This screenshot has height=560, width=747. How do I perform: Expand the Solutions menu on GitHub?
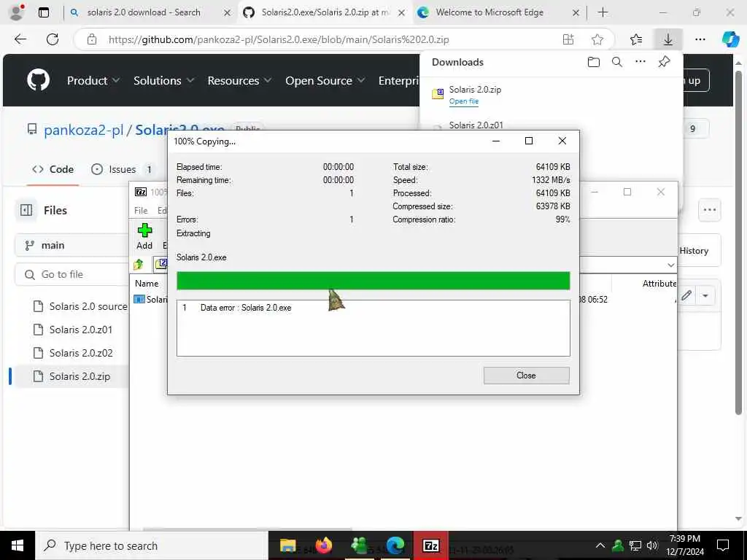coord(164,80)
